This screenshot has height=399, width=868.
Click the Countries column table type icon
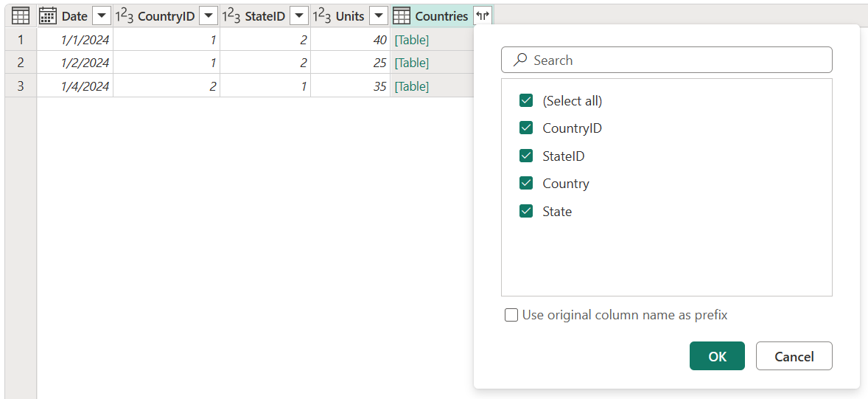tap(402, 16)
